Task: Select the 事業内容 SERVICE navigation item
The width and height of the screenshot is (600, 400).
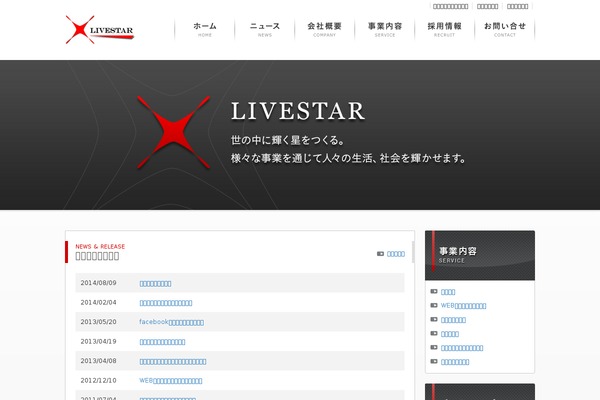Action: (x=385, y=29)
